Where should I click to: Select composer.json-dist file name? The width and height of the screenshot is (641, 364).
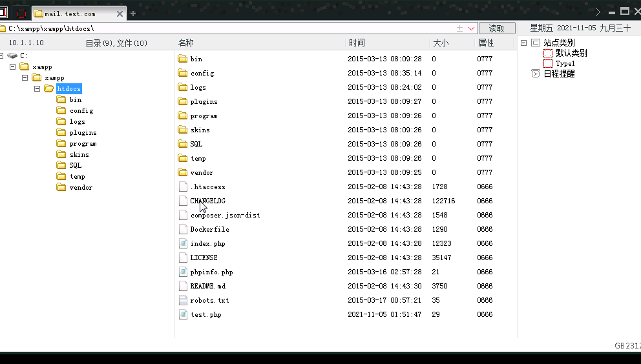click(226, 216)
